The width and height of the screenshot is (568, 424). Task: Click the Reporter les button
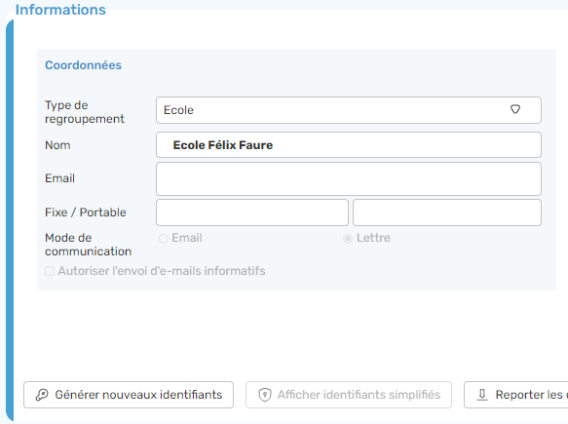point(516,395)
